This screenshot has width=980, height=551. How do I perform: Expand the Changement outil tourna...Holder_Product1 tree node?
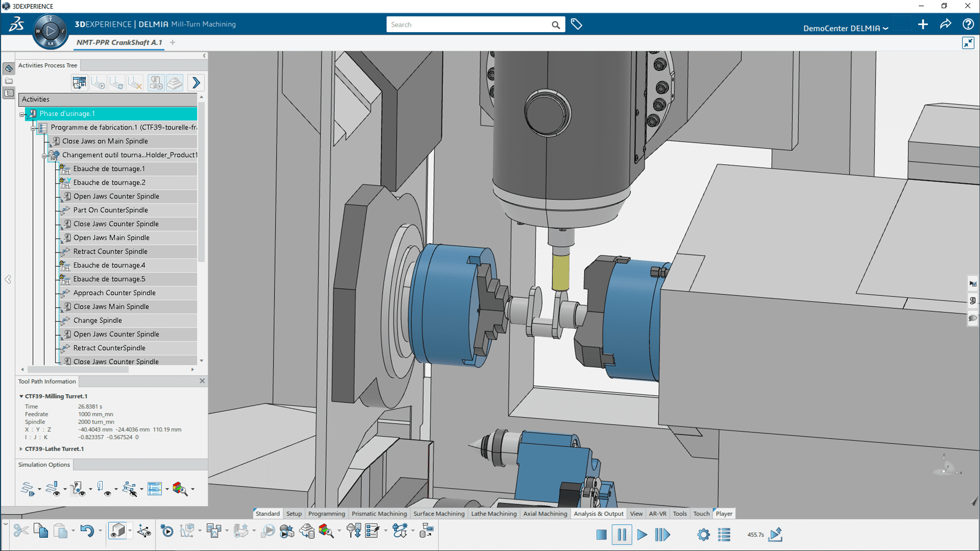tap(45, 155)
